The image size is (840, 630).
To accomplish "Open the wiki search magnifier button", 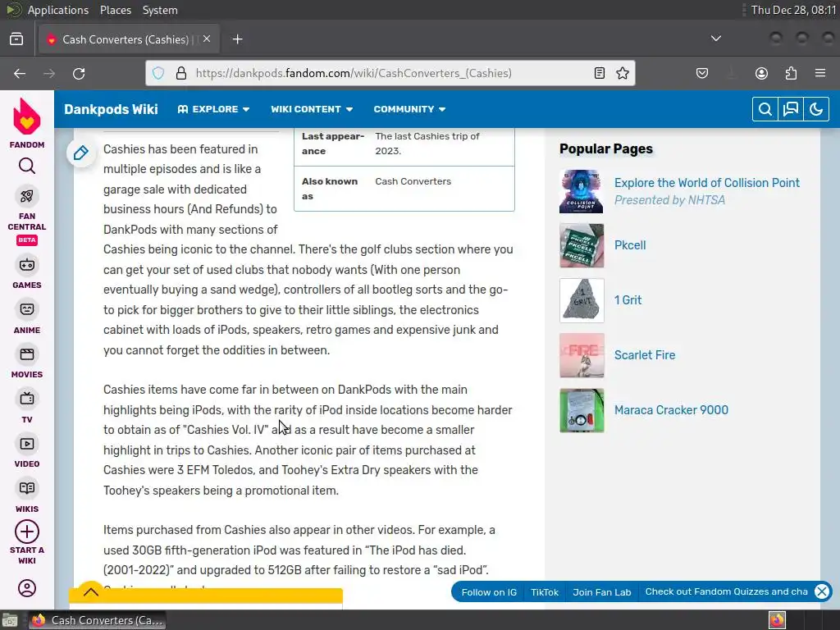I will [765, 109].
